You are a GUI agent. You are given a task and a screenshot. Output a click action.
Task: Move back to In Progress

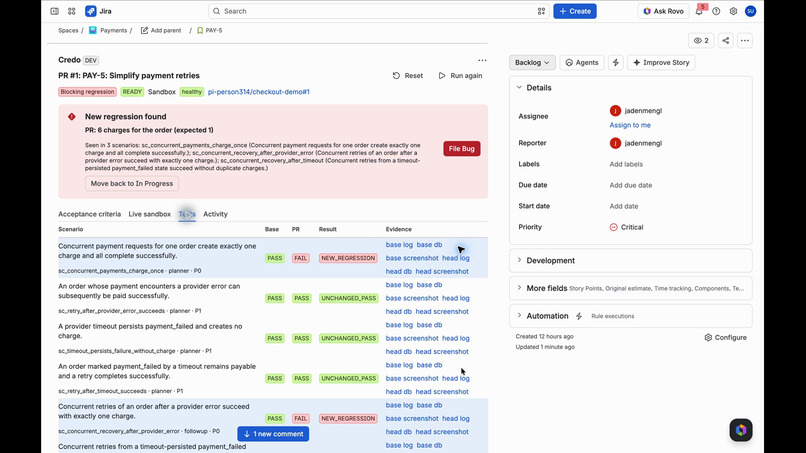coord(132,184)
